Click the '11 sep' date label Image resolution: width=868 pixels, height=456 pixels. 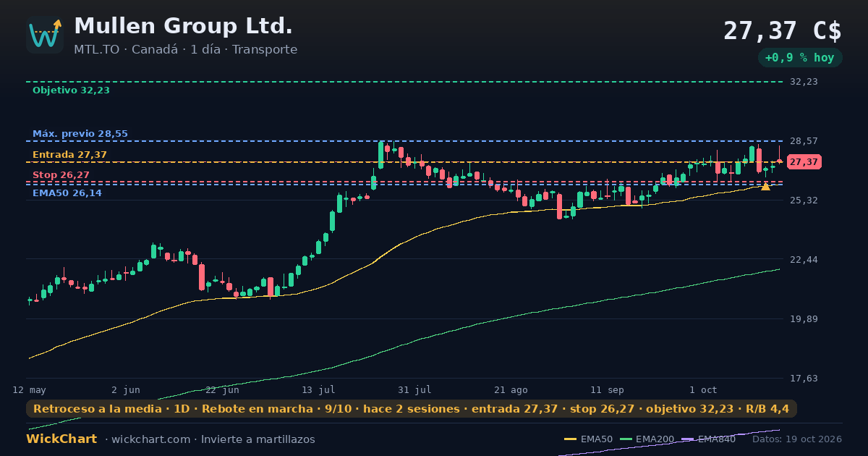click(x=607, y=389)
